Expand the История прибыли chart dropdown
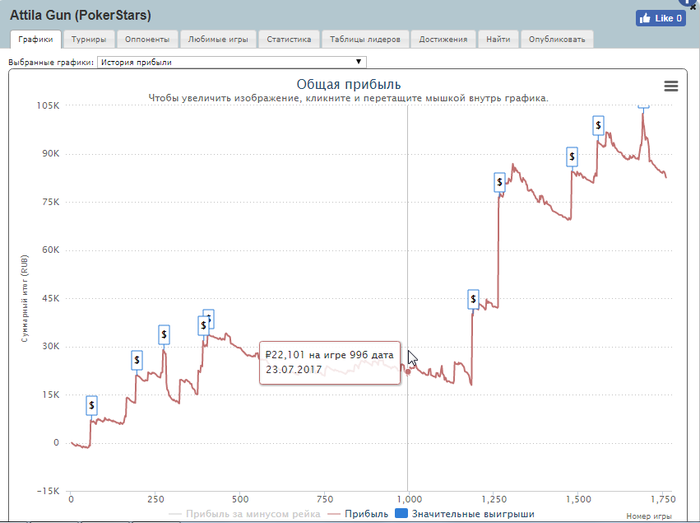The image size is (700, 523). (232, 62)
